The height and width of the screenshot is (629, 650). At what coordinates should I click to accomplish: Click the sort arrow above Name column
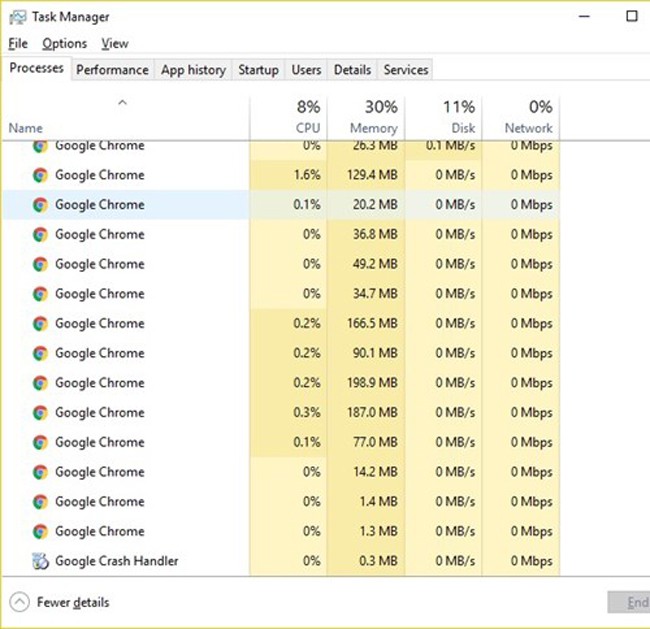(122, 103)
